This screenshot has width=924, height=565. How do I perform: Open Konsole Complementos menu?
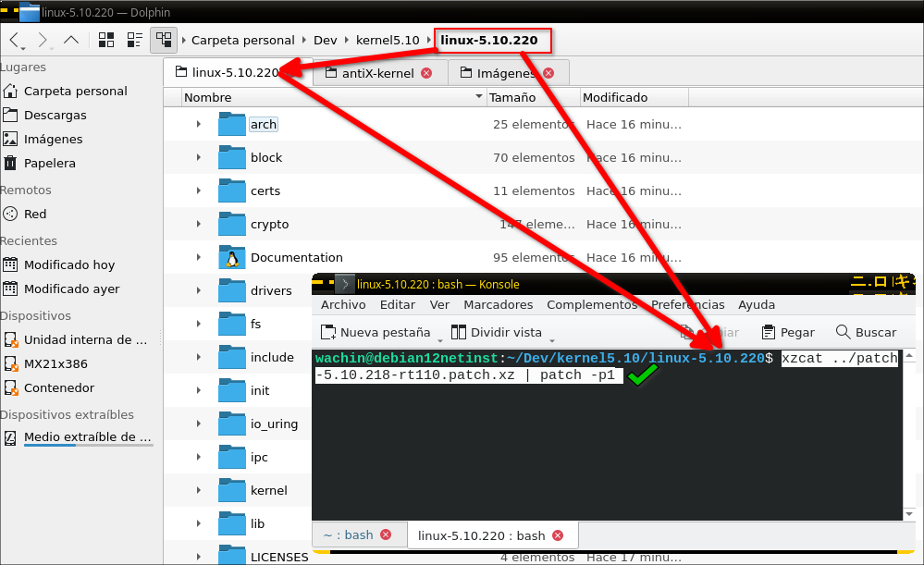coord(592,304)
